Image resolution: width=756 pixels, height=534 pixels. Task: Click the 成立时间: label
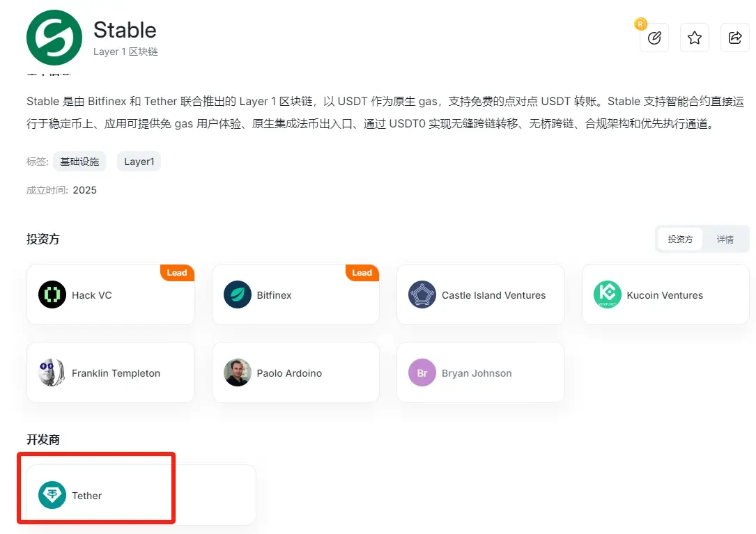coord(47,190)
